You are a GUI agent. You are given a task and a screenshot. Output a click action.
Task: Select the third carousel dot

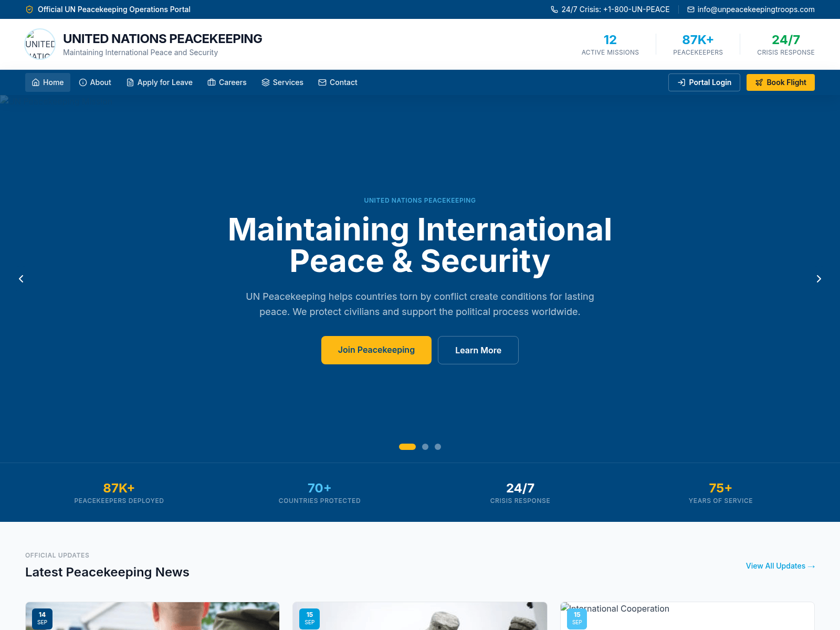(x=438, y=447)
